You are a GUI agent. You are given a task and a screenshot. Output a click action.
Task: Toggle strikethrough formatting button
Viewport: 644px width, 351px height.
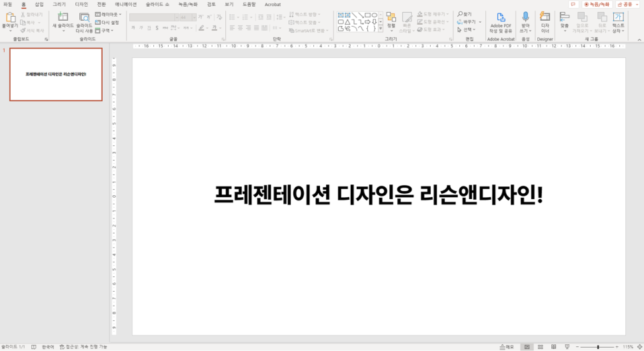(165, 28)
